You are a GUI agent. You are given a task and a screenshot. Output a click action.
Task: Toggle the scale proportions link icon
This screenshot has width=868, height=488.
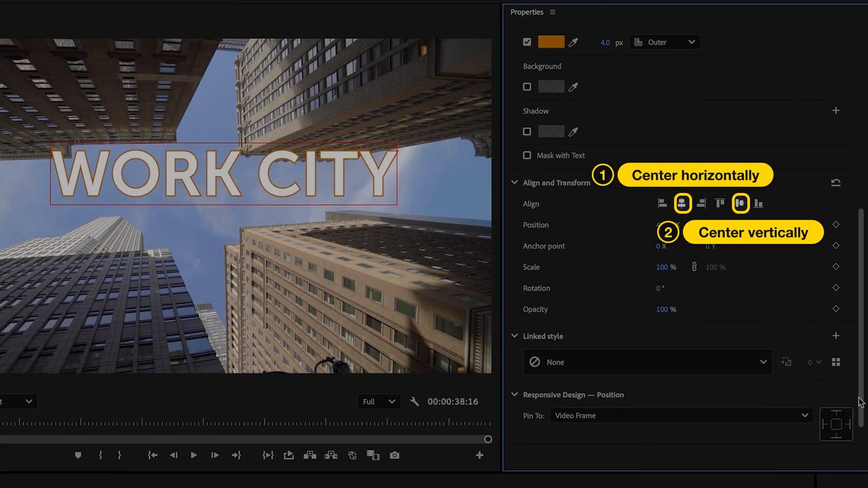tap(694, 267)
